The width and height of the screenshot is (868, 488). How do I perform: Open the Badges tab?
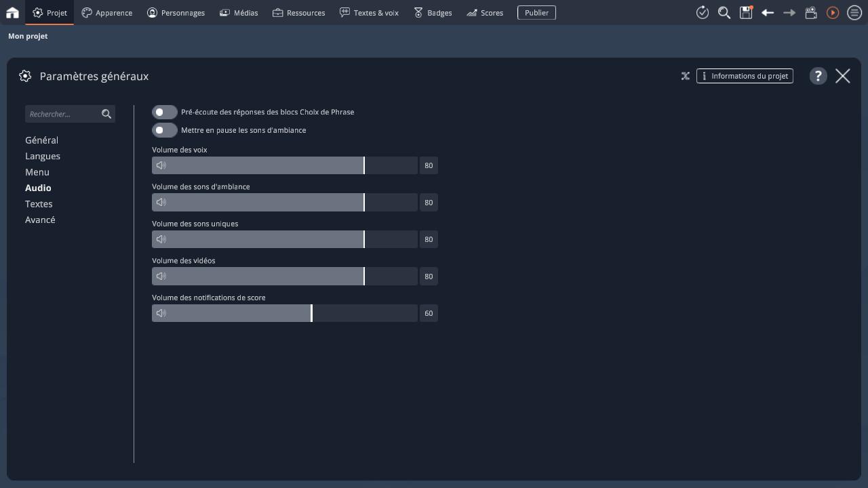pyautogui.click(x=433, y=12)
